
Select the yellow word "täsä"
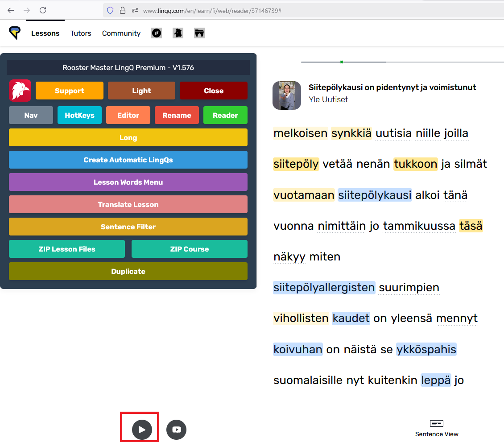[x=471, y=226]
